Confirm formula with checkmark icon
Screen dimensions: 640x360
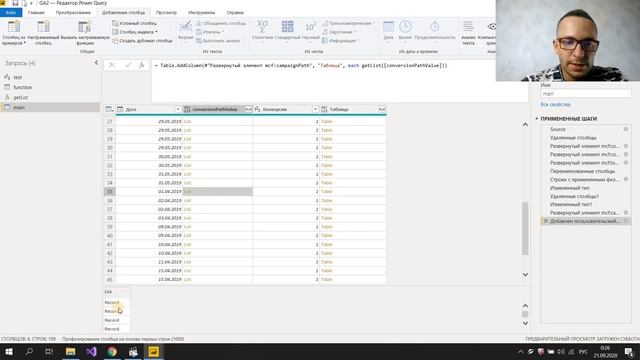(128, 65)
